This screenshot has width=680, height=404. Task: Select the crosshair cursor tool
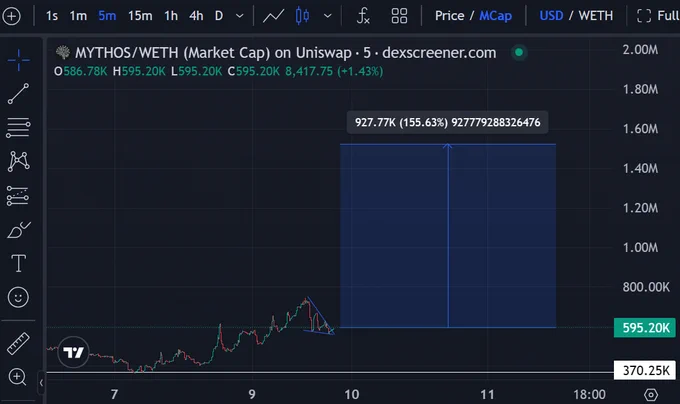19,60
